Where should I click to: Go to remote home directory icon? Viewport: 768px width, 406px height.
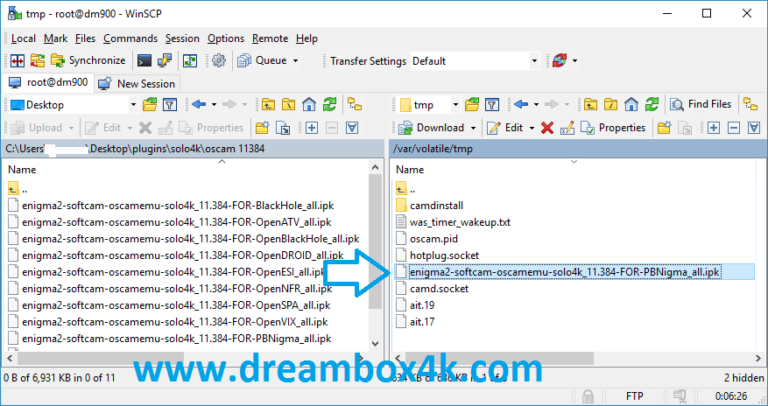pos(631,104)
